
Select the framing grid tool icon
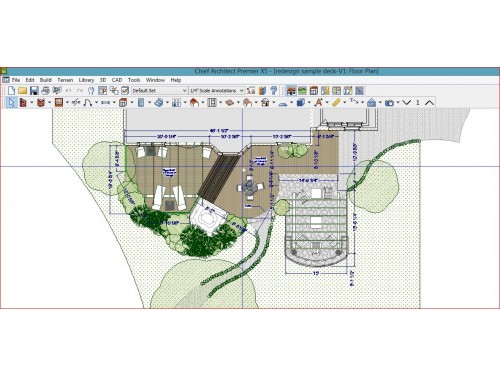pyautogui.click(x=212, y=102)
